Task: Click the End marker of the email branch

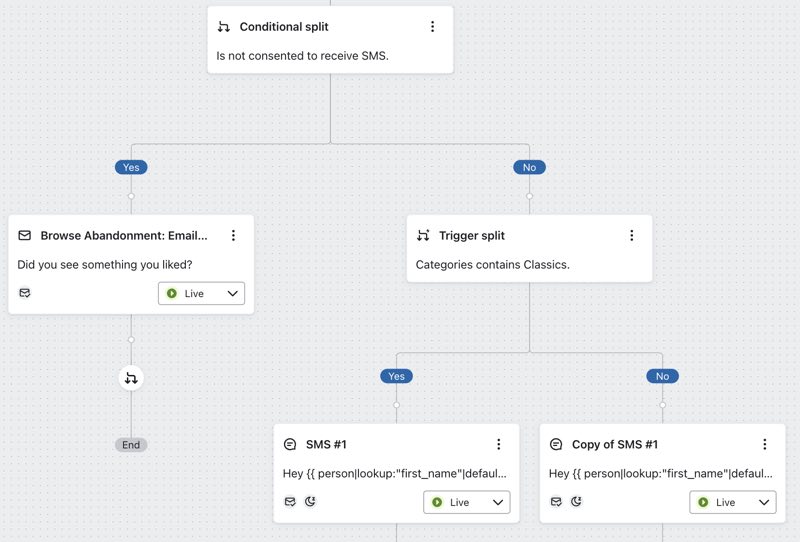Action: coord(131,445)
